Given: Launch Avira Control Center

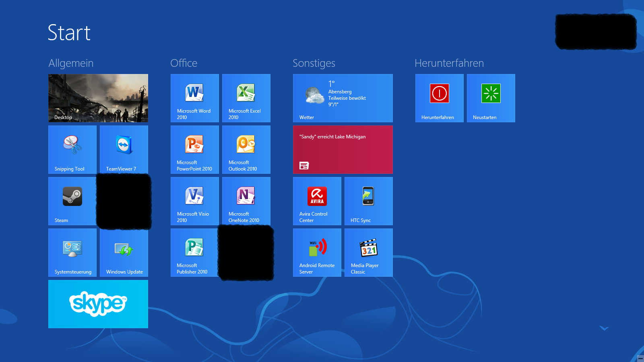Looking at the screenshot, I should pos(317,201).
